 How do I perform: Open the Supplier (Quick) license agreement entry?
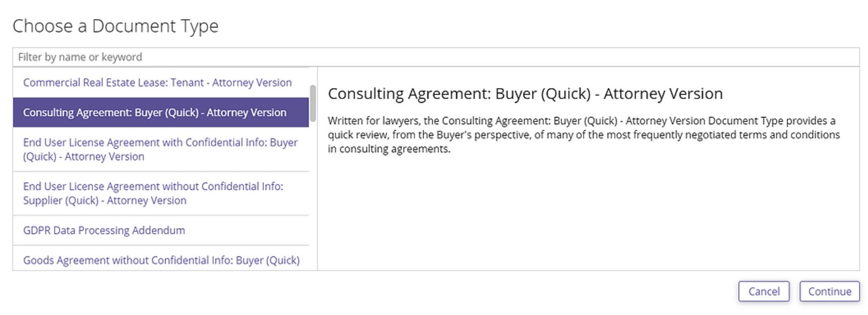tap(153, 193)
